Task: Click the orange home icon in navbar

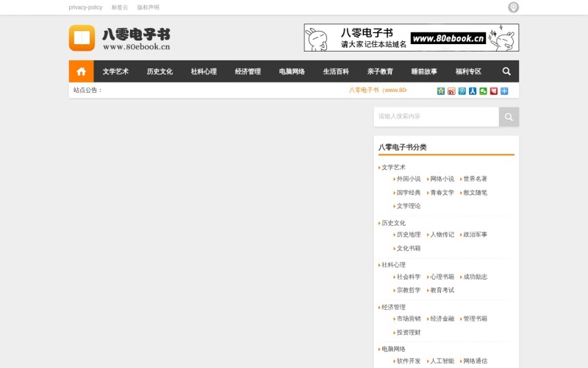Action: coord(81,71)
